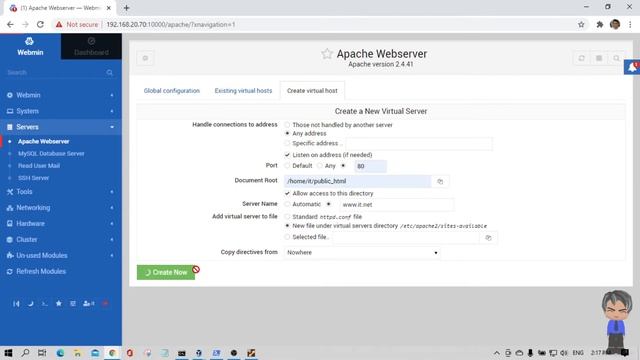Toggle 'Listen on address (if needed)' checkbox
The image size is (640, 360).
pyautogui.click(x=287, y=155)
